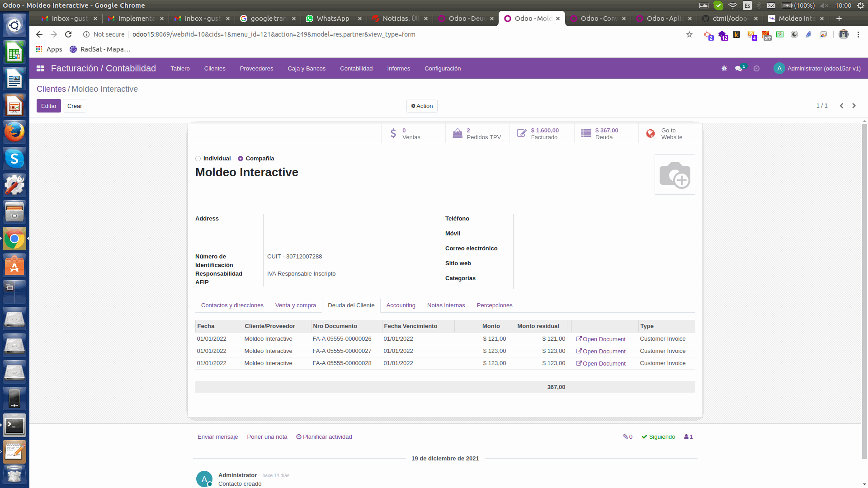Open Informes menu in navbar
Viewport: 868px width, 488px height.
pos(398,69)
